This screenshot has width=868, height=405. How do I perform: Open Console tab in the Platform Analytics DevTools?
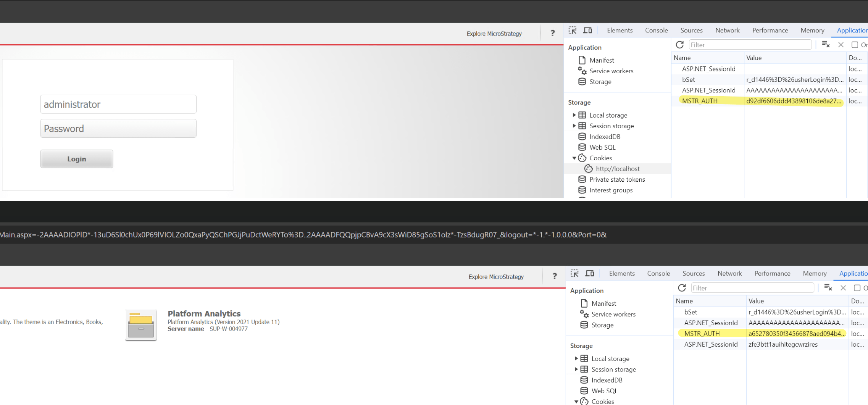click(x=658, y=273)
